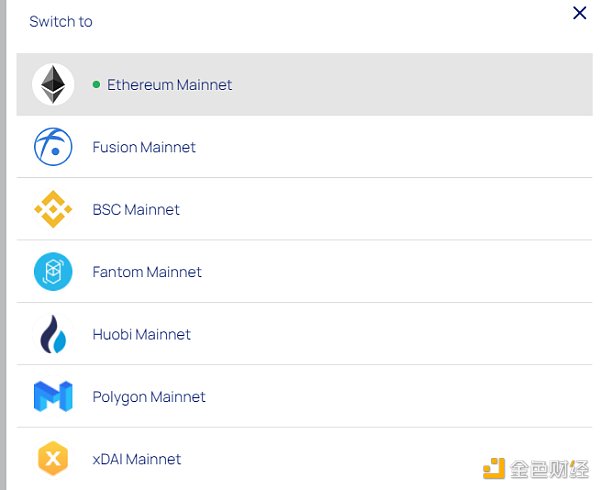Click the Huobi flame logo icon
The image size is (600, 490).
pos(53,334)
